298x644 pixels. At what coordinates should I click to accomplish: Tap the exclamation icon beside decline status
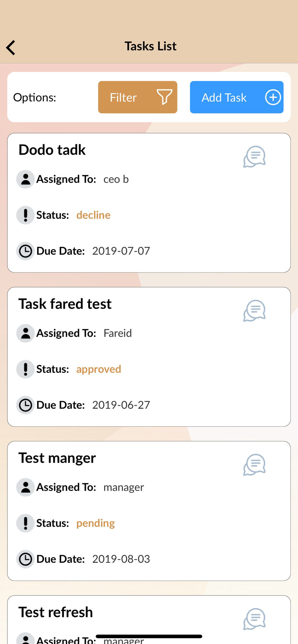tap(25, 215)
